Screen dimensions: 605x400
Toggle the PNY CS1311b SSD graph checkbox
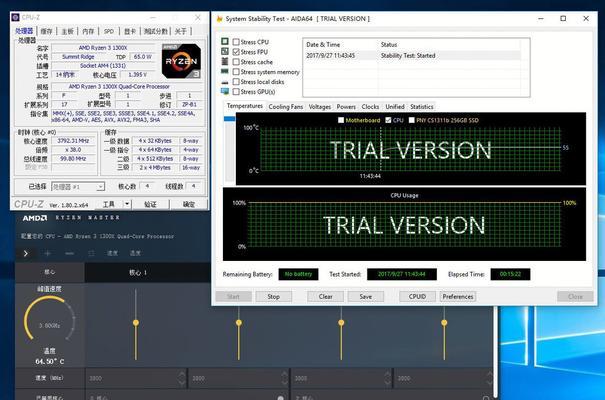[x=412, y=120]
